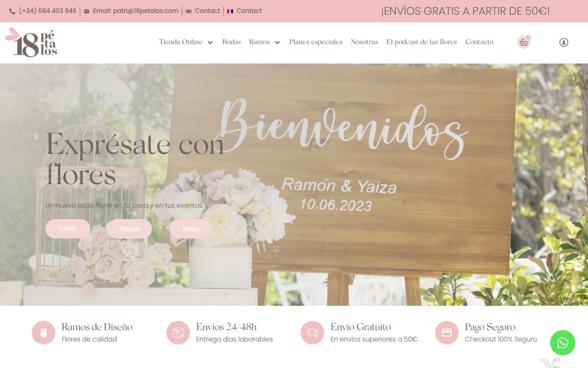Go to Bodas in the navigation
The height and width of the screenshot is (368, 588).
point(232,42)
